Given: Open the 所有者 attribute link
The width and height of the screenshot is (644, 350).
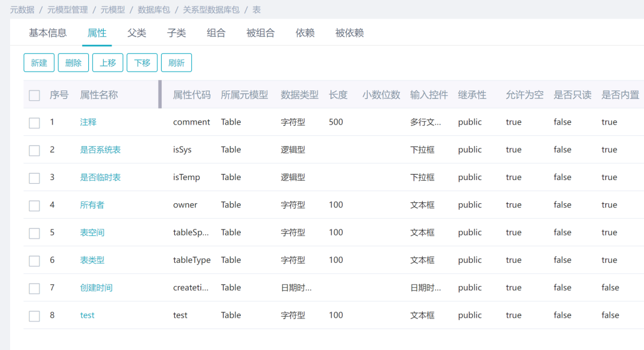Looking at the screenshot, I should (x=92, y=205).
